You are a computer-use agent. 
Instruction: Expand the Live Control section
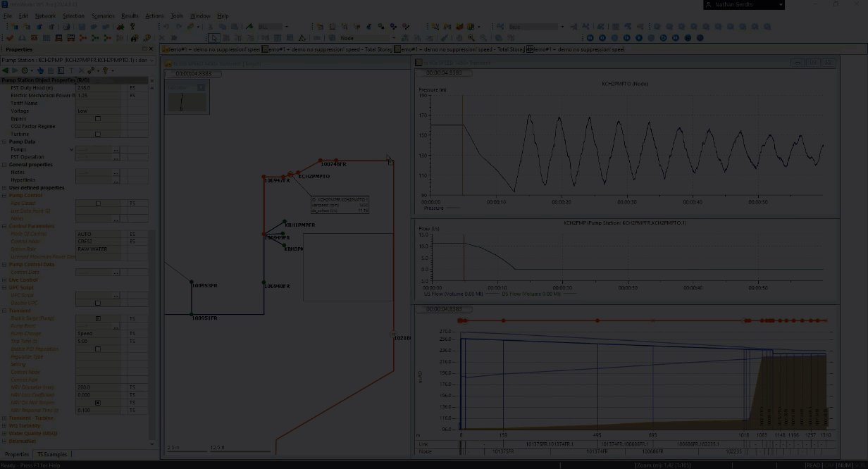click(x=4, y=280)
